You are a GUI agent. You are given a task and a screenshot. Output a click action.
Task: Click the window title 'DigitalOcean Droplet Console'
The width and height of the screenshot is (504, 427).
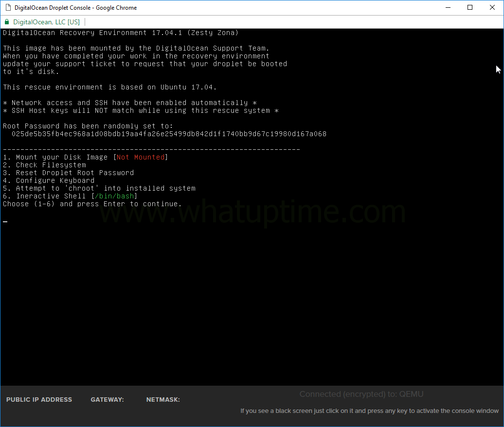pyautogui.click(x=75, y=7)
